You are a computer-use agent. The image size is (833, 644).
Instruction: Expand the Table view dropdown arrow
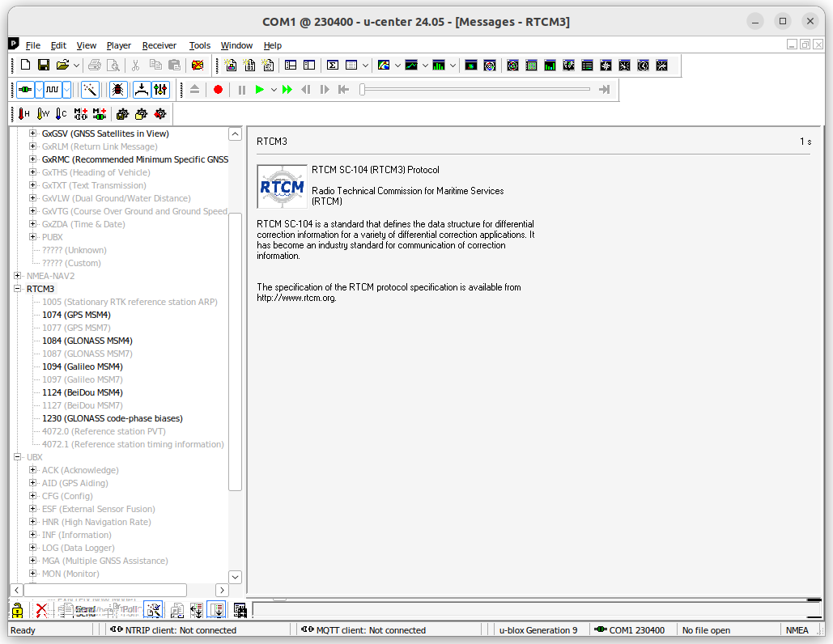(x=366, y=66)
